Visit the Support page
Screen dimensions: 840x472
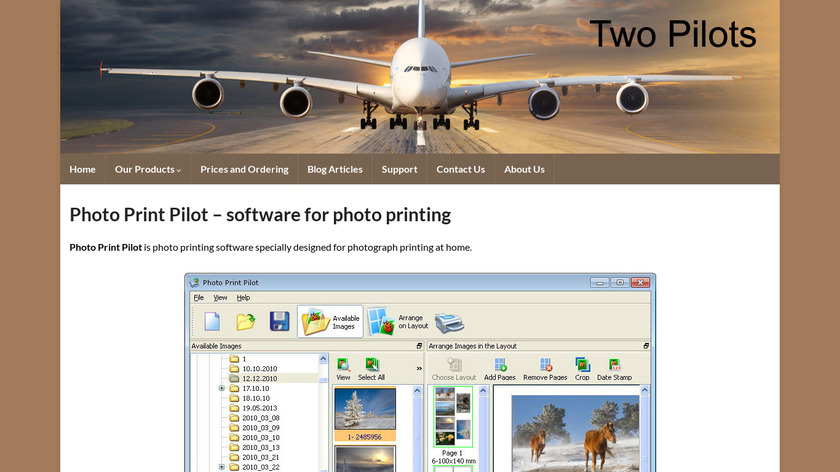400,169
